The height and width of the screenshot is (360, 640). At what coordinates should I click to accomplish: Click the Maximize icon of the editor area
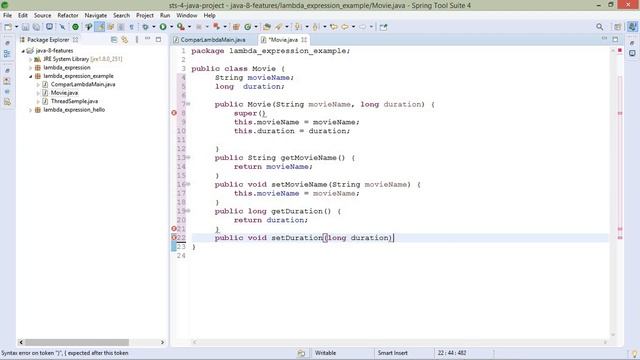[x=615, y=39]
